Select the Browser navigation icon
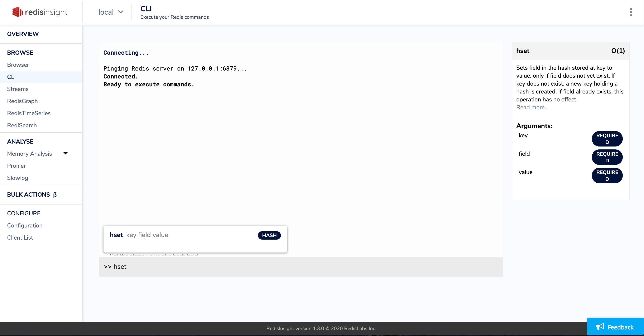 click(18, 65)
